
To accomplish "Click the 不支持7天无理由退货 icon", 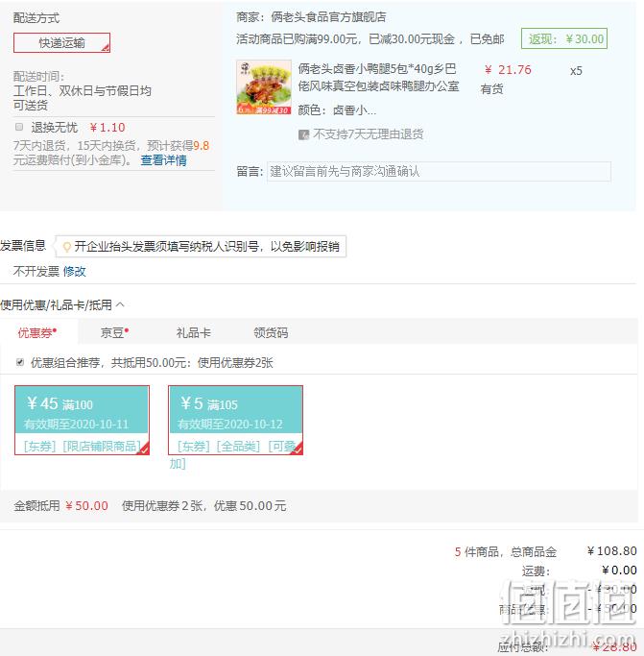I will 303,134.
